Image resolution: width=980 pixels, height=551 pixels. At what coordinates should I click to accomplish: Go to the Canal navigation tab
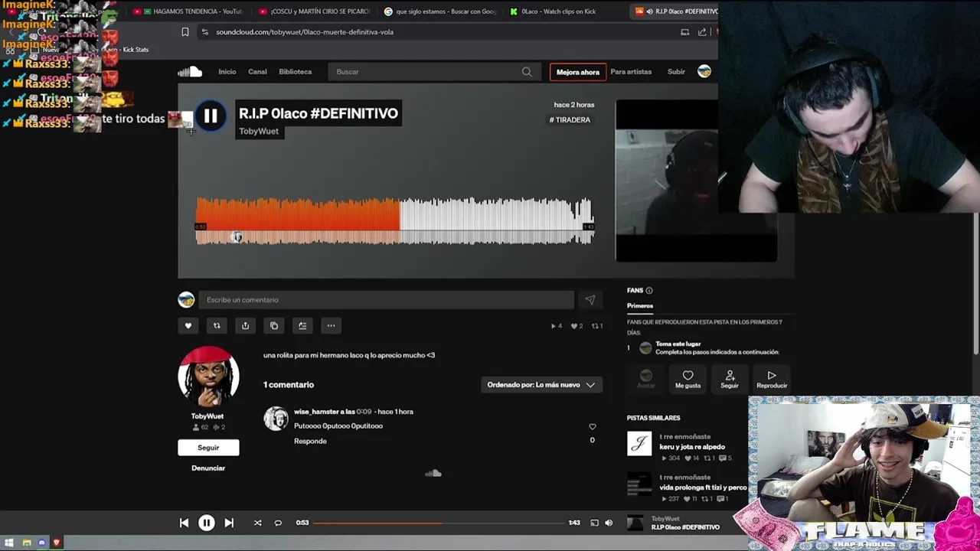pyautogui.click(x=257, y=72)
